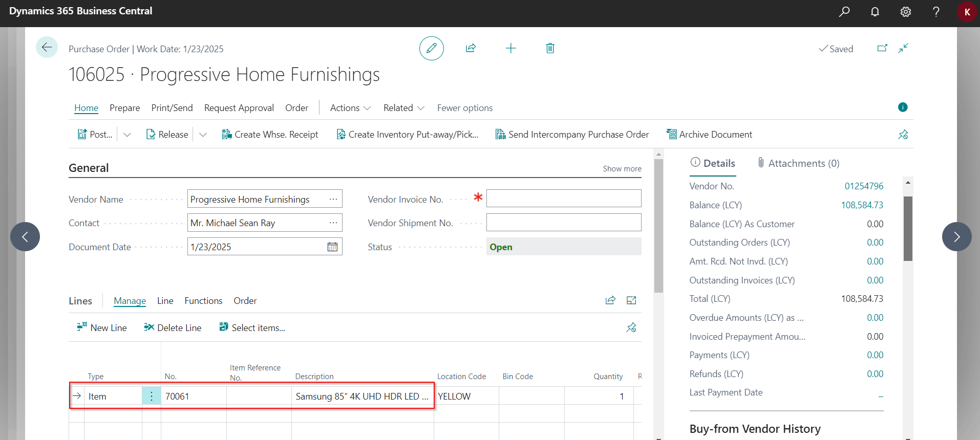The height and width of the screenshot is (440, 980).
Task: Open the Request Approval menu
Action: point(239,108)
